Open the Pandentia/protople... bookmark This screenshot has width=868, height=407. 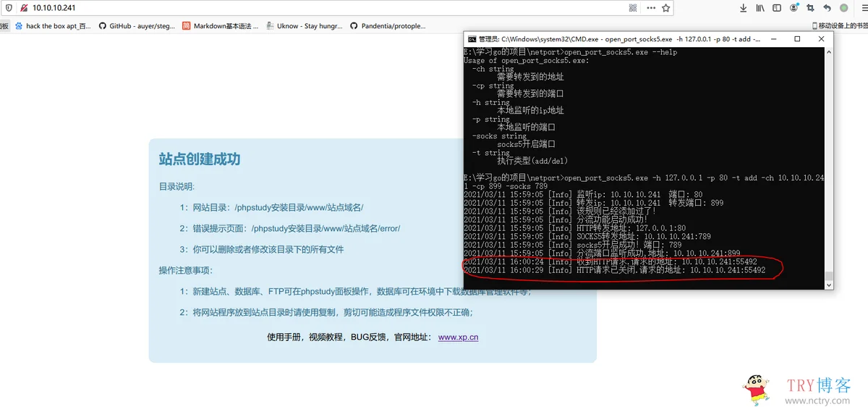pos(389,25)
